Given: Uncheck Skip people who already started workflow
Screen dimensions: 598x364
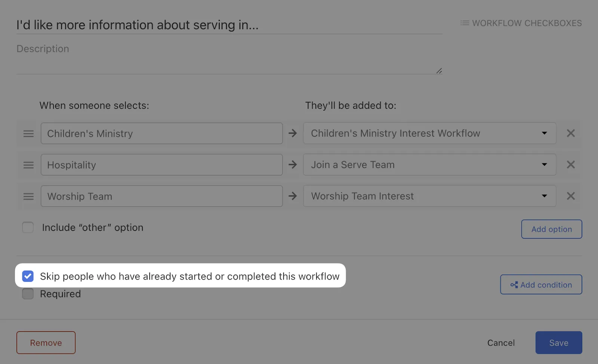Looking at the screenshot, I should (28, 276).
